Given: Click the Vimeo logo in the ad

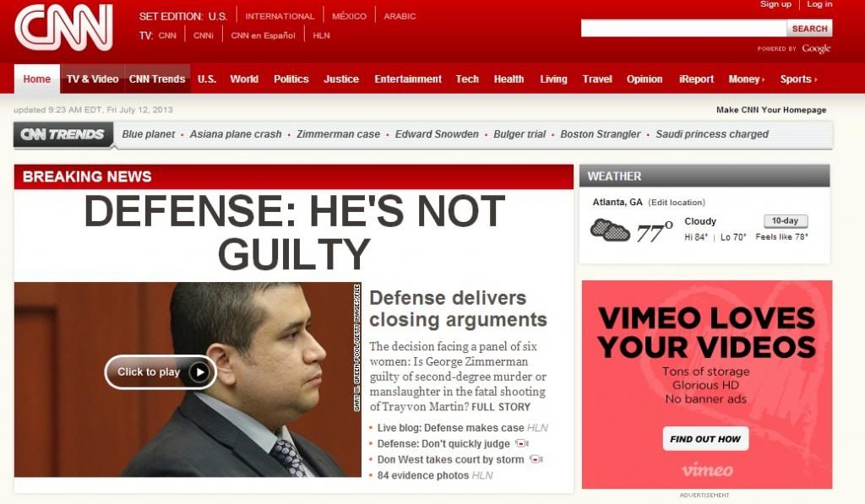Looking at the screenshot, I should pyautogui.click(x=707, y=470).
